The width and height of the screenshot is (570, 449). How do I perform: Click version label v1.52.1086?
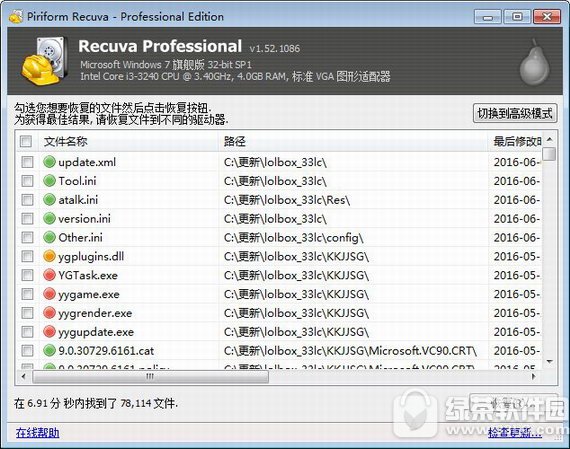pos(275,48)
